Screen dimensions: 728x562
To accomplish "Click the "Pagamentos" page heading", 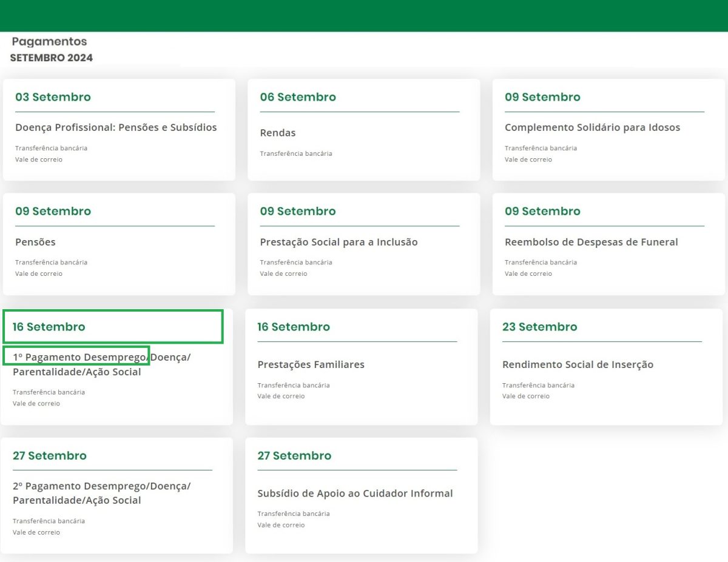I will point(49,42).
